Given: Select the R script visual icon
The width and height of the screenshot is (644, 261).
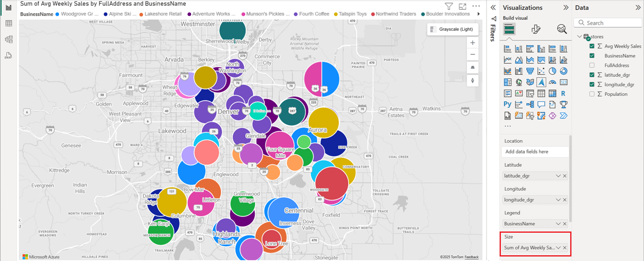Looking at the screenshot, I should click(563, 93).
